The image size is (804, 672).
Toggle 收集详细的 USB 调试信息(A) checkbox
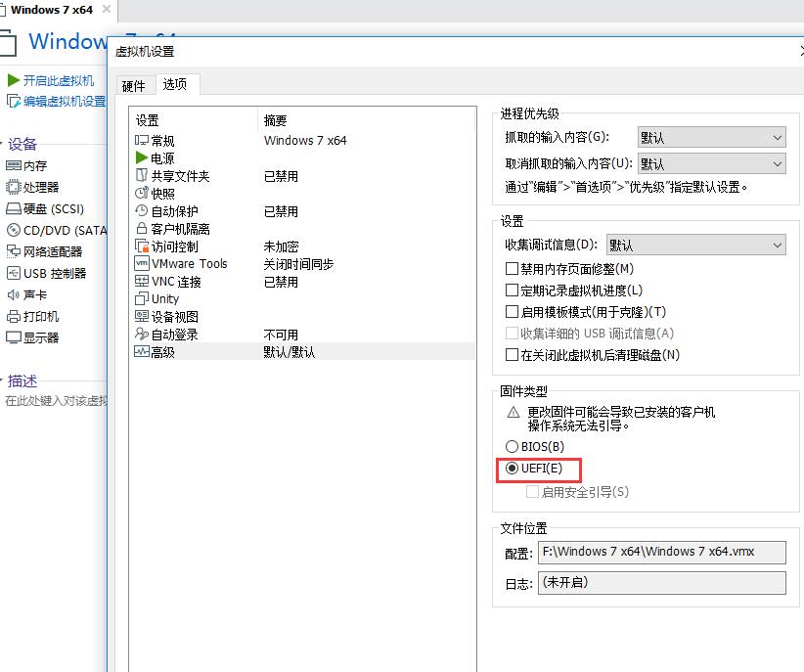point(512,333)
